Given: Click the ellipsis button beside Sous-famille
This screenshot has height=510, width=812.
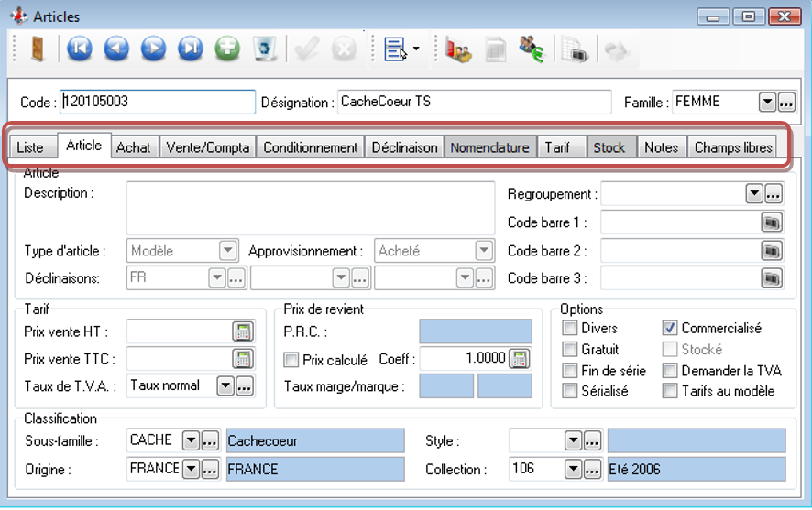Looking at the screenshot, I should (210, 441).
